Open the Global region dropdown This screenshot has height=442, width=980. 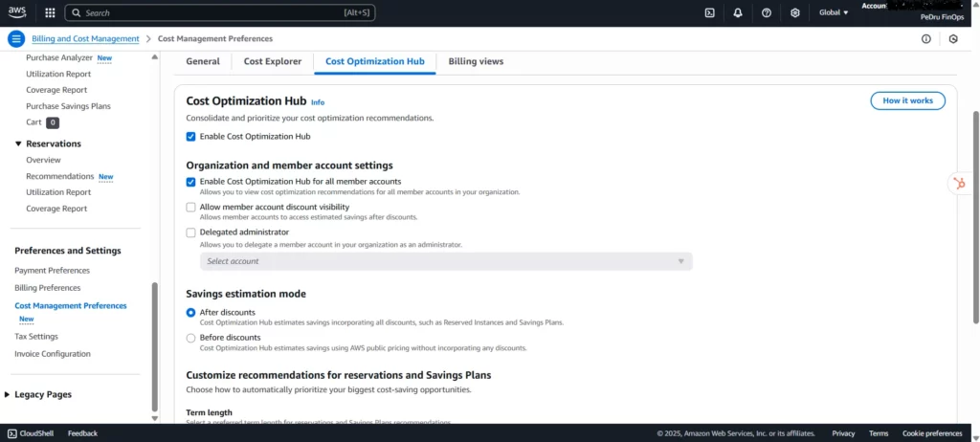tap(834, 12)
